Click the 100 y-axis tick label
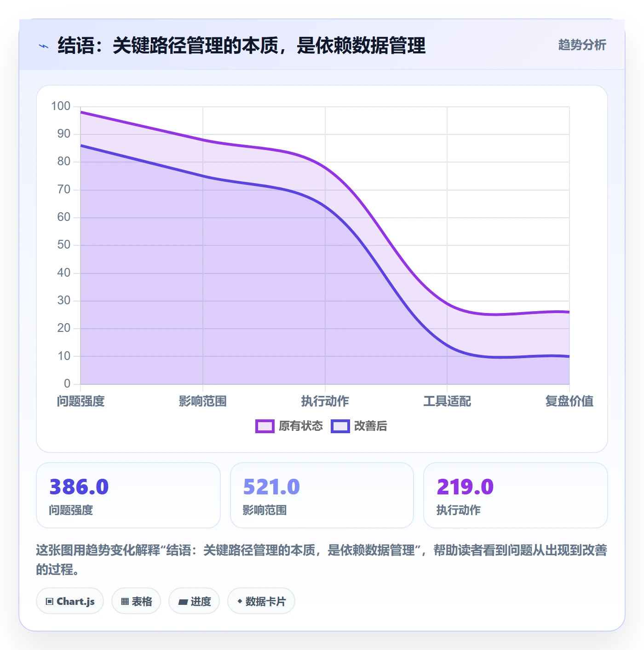Image resolution: width=644 pixels, height=650 pixels. [61, 106]
